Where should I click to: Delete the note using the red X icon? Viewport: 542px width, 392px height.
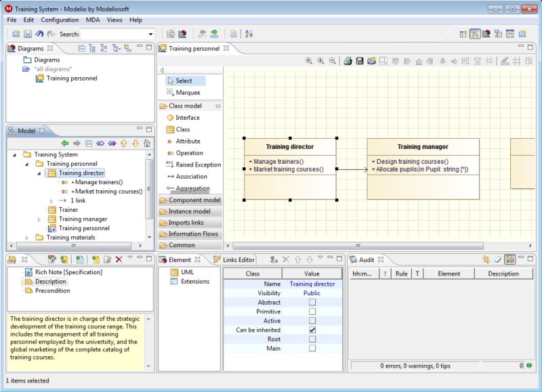pyautogui.click(x=118, y=259)
